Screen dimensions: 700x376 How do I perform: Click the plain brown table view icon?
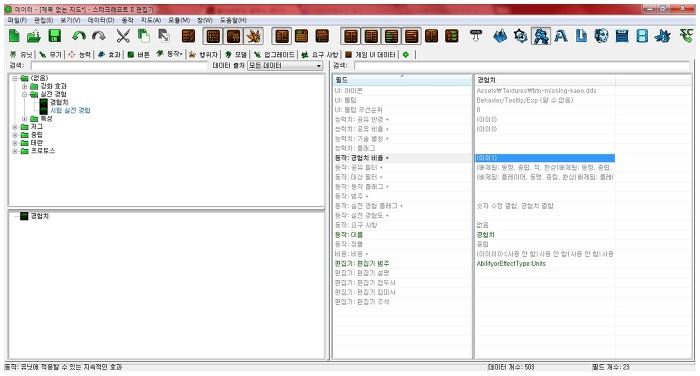(322, 36)
